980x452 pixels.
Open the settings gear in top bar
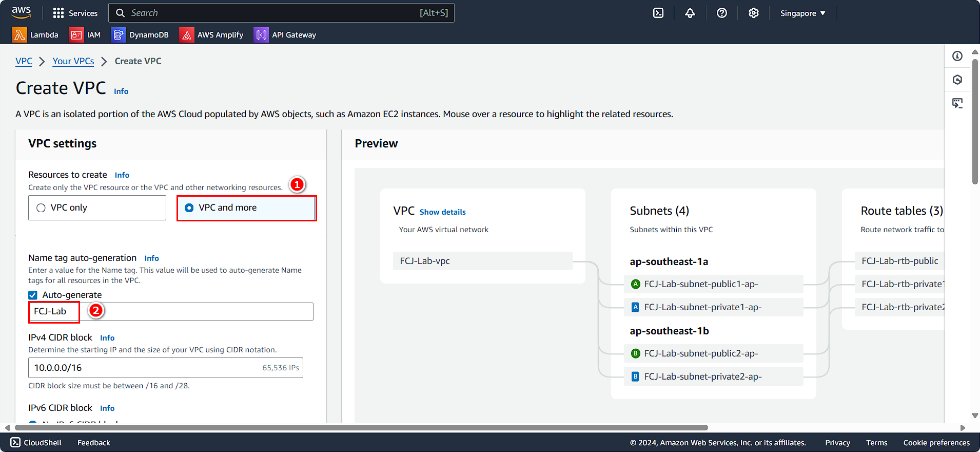(754, 13)
